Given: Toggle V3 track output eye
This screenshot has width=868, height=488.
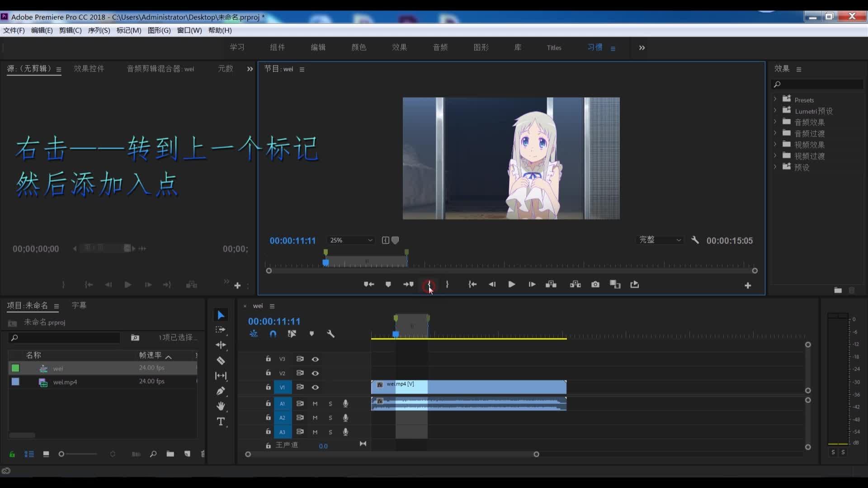Looking at the screenshot, I should [315, 359].
